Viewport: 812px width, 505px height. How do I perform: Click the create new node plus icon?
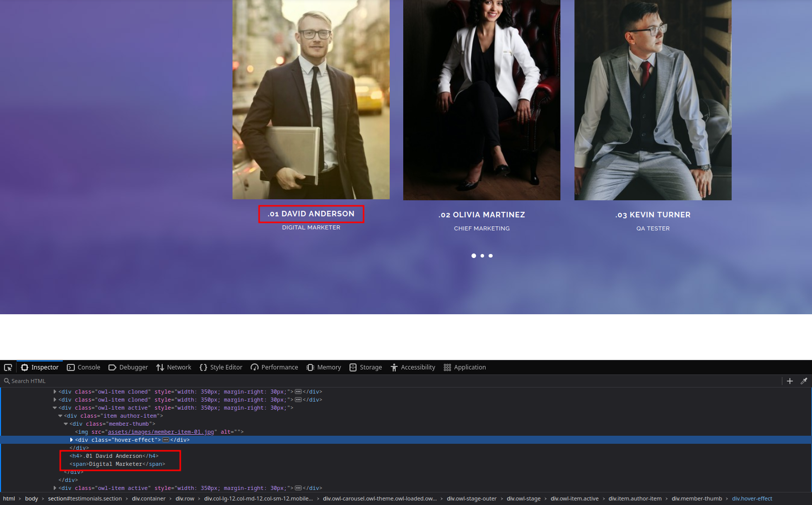click(x=790, y=381)
